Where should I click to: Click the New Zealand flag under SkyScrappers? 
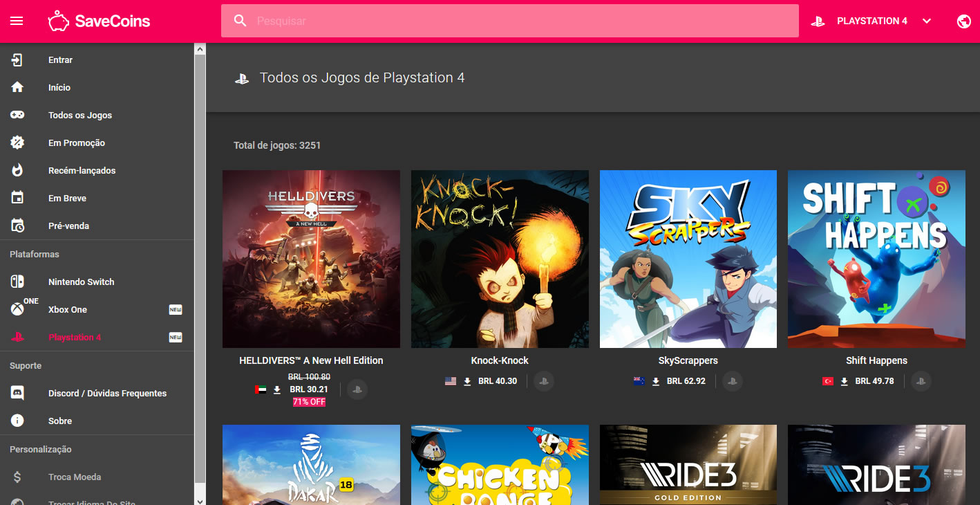point(639,381)
